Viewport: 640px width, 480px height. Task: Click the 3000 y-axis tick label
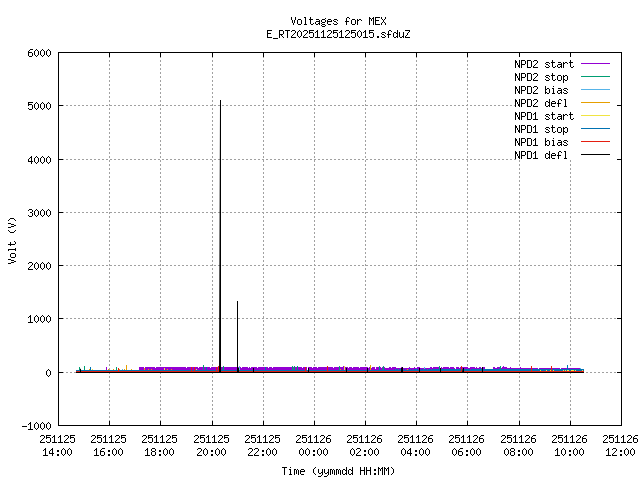[38, 213]
